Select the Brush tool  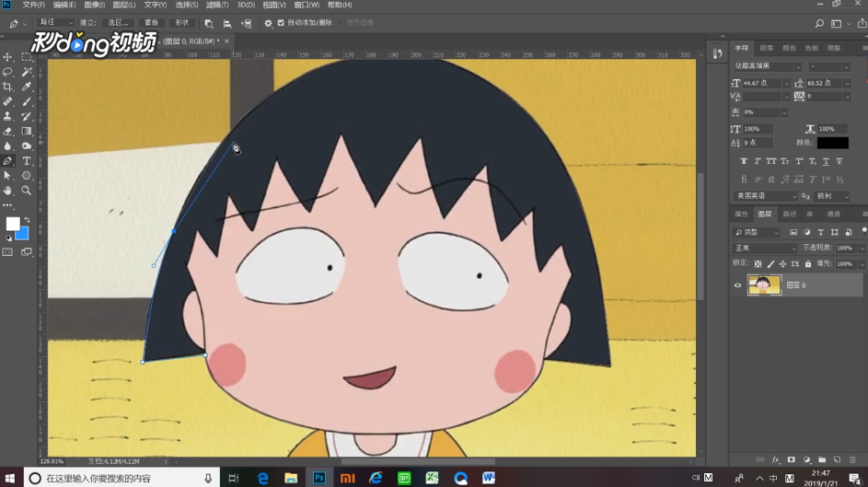26,101
